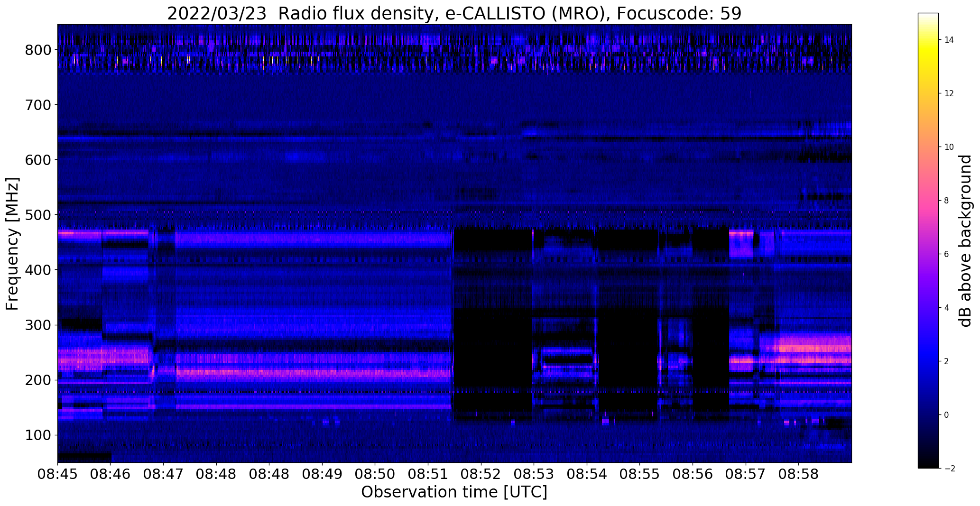Click the 8 dB colorbar tick label
Viewport: 980px width, 506px height.
pyautogui.click(x=947, y=201)
